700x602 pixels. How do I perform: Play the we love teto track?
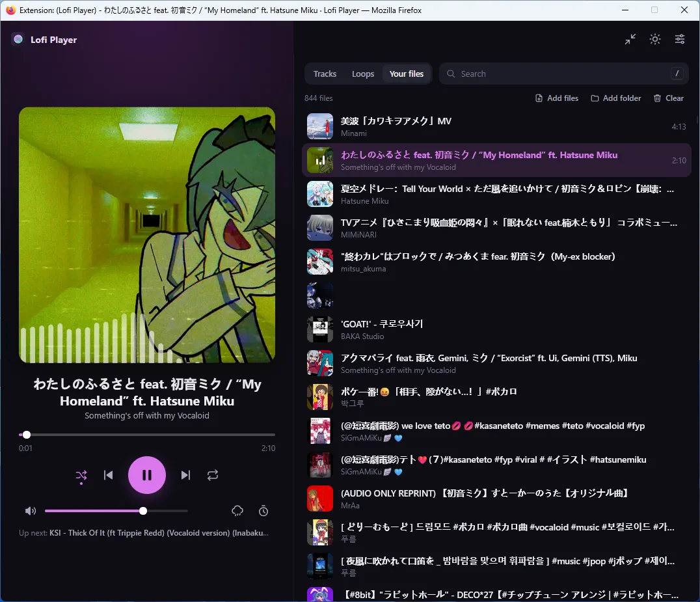click(496, 431)
